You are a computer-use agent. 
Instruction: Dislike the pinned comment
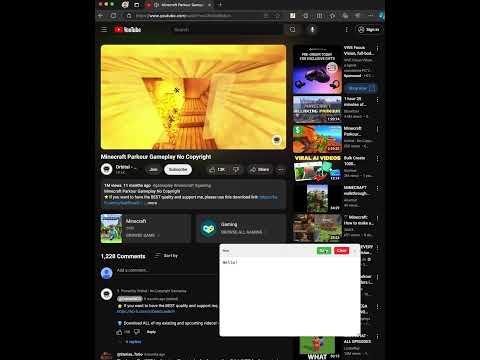click(137, 332)
